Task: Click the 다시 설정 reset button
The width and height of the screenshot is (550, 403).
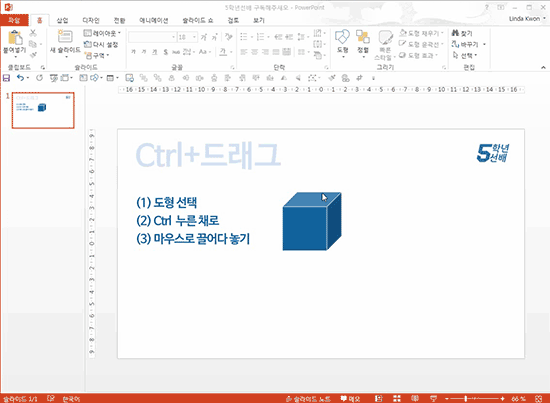Action: tap(101, 44)
